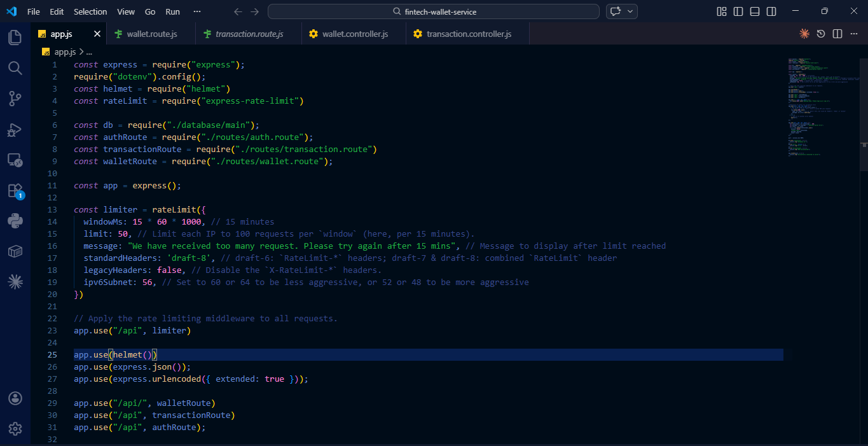Click app.js in the breadcrumb
Screen dimensions: 868x446
(x=65, y=52)
